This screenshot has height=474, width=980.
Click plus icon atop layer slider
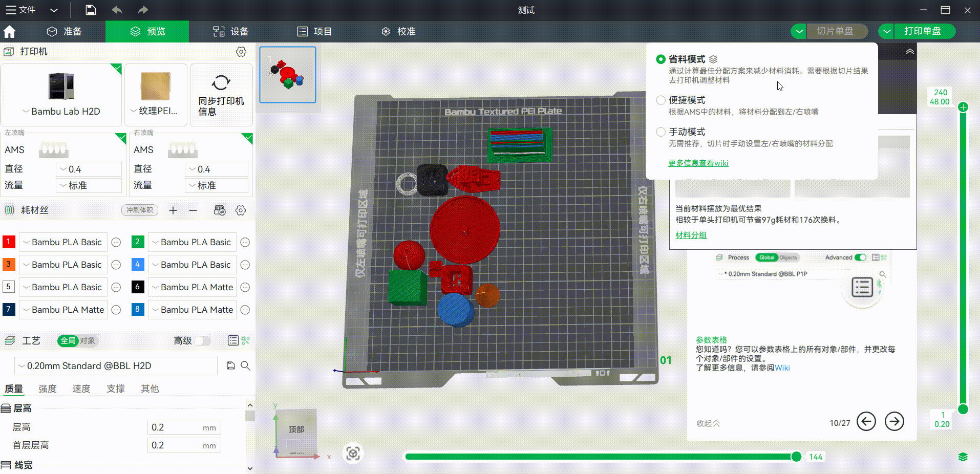[963, 107]
